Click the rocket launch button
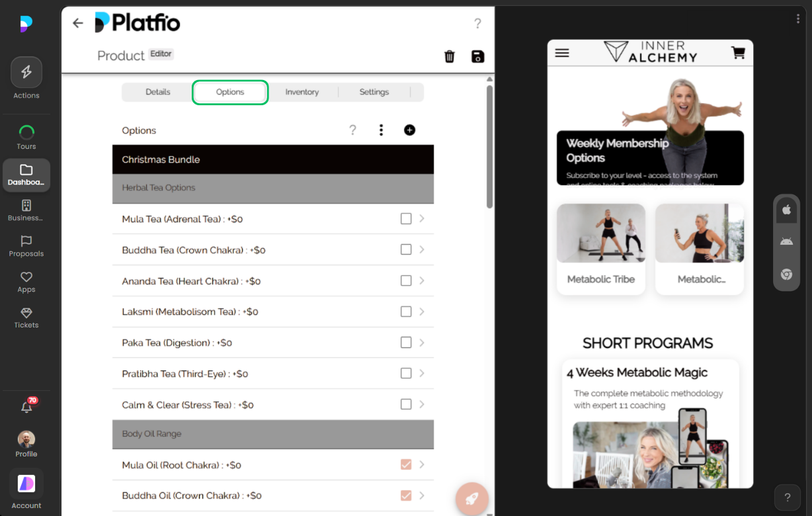 pyautogui.click(x=471, y=499)
